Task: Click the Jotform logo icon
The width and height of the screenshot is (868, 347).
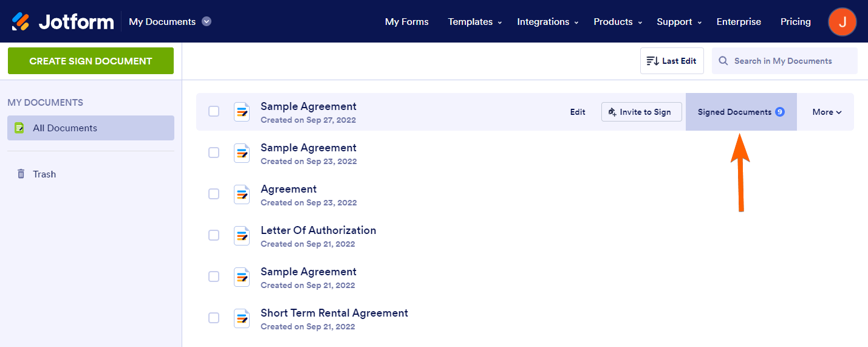Action: 21,22
